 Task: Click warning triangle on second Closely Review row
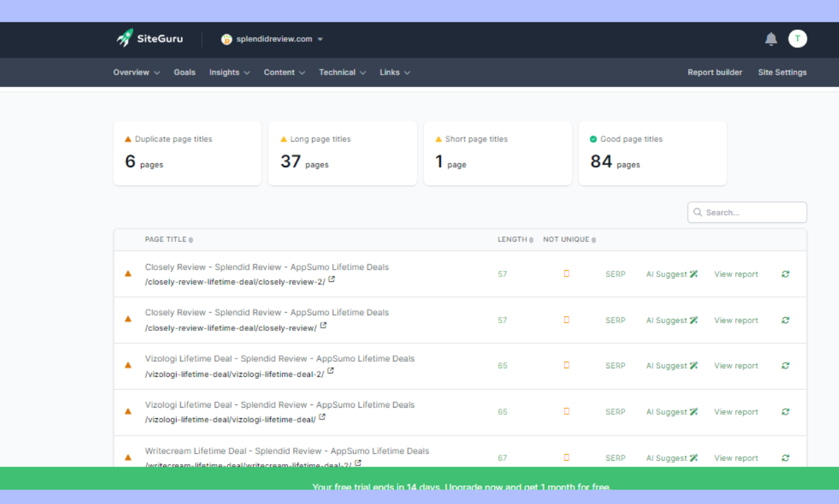(x=128, y=319)
